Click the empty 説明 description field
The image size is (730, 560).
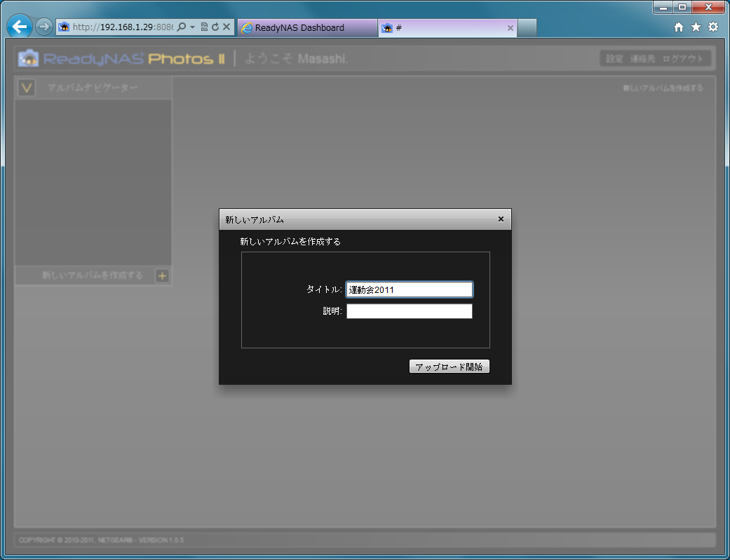click(x=409, y=311)
